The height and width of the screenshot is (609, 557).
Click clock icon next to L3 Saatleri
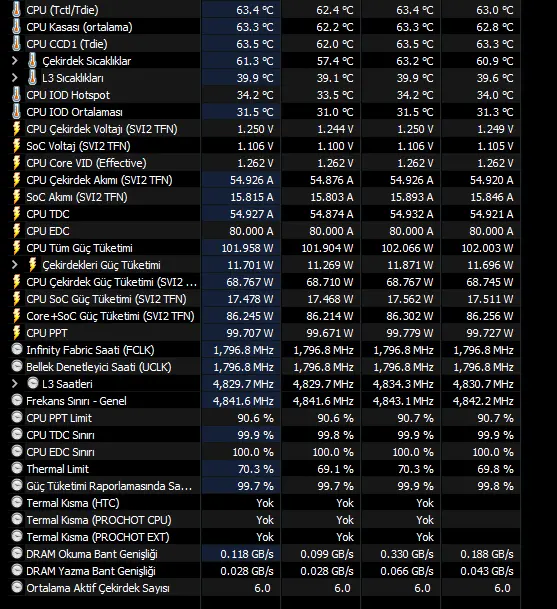(33, 383)
